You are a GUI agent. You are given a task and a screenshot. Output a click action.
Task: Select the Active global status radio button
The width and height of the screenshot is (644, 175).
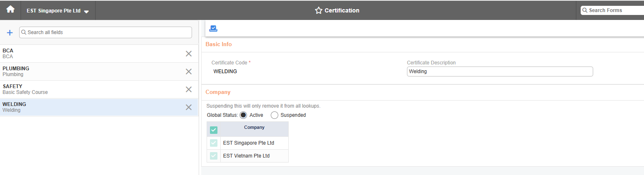tap(244, 115)
